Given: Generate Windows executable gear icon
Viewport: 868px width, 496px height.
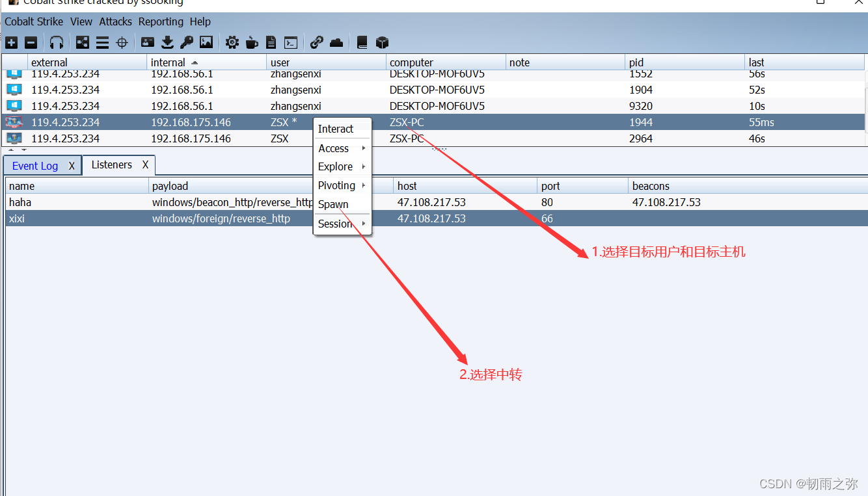Looking at the screenshot, I should [232, 43].
